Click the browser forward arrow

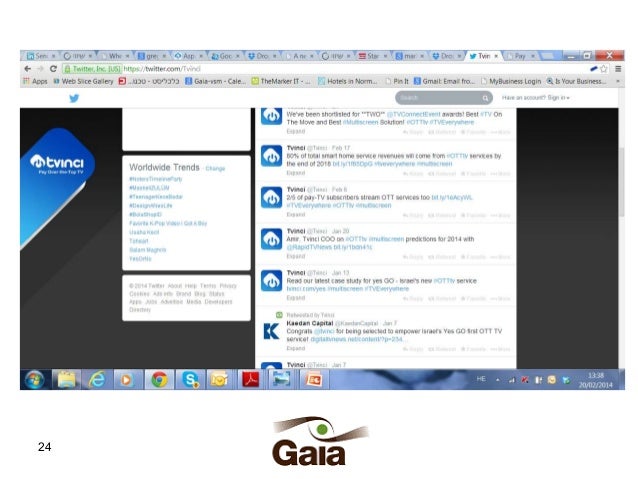(40, 69)
